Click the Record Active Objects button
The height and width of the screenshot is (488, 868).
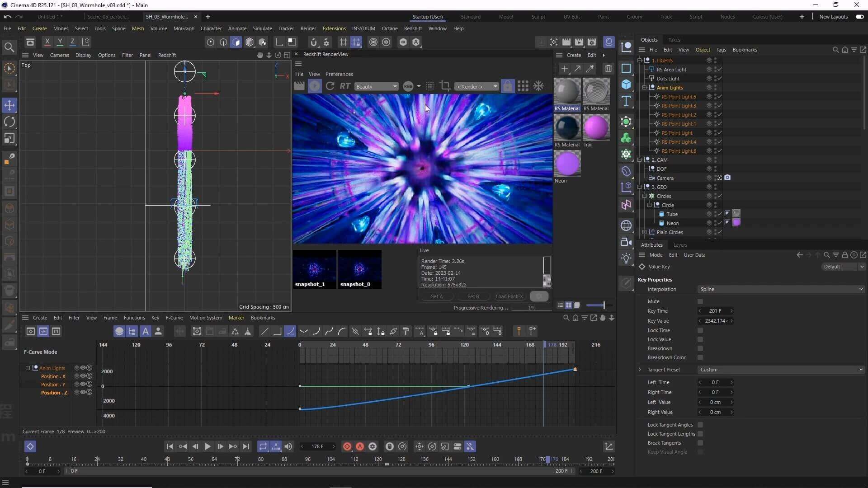pos(347,446)
